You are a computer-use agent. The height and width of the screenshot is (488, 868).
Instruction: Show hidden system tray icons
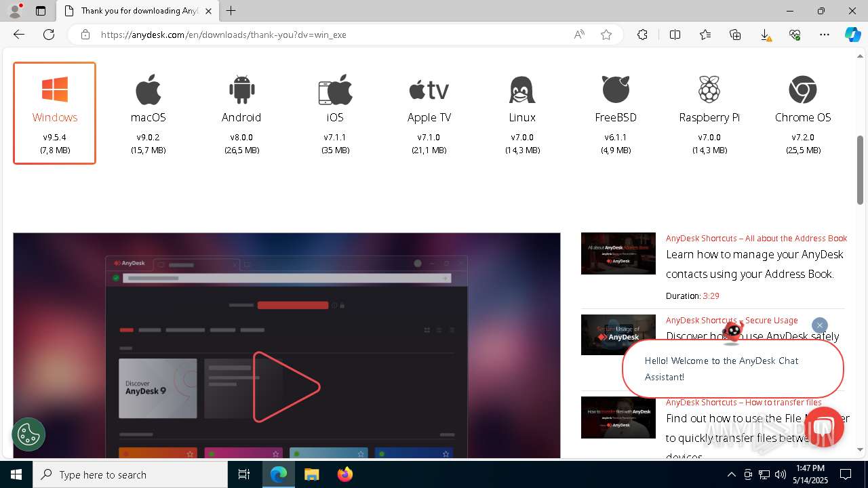coord(731,474)
